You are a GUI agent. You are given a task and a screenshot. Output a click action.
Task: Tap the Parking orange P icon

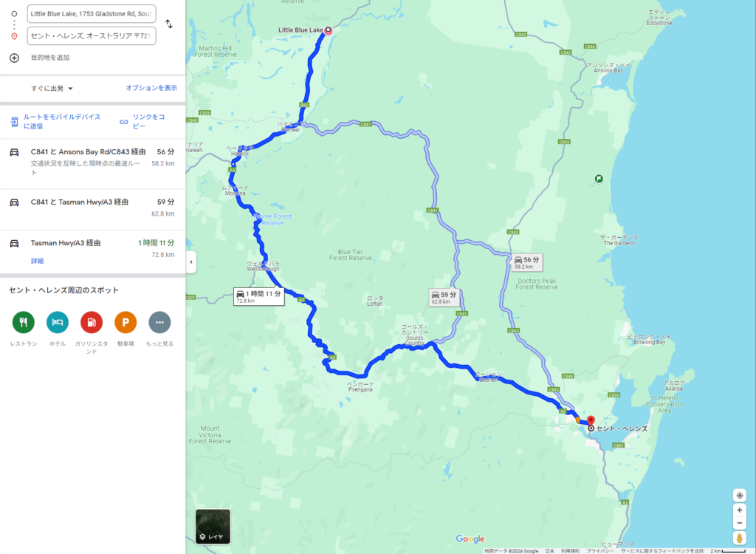pos(126,322)
